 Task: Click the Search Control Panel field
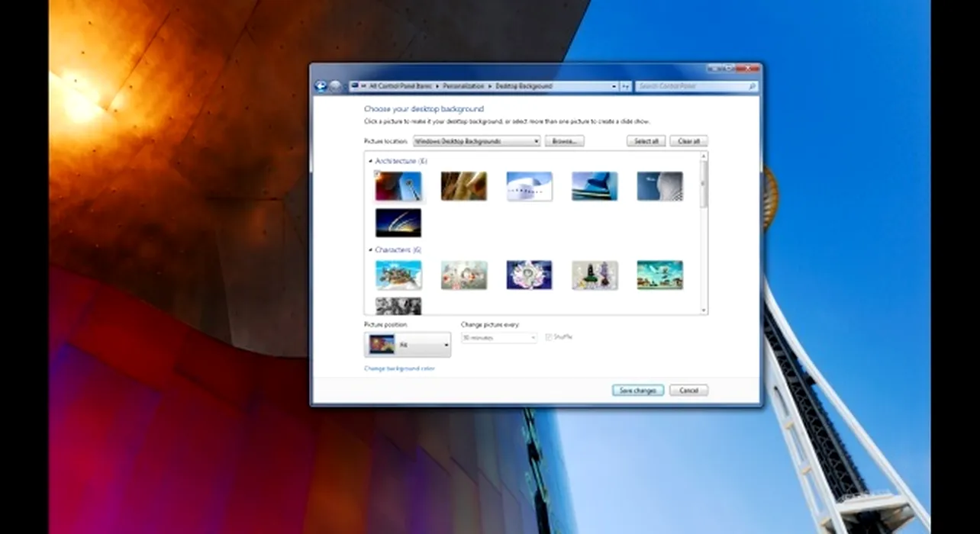pyautogui.click(x=691, y=87)
